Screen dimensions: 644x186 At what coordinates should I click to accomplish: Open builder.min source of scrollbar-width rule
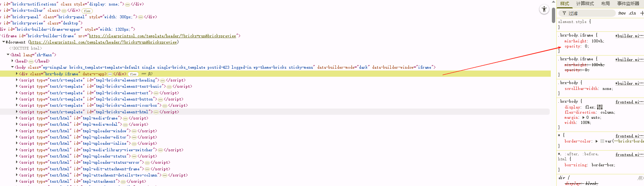click(x=629, y=84)
